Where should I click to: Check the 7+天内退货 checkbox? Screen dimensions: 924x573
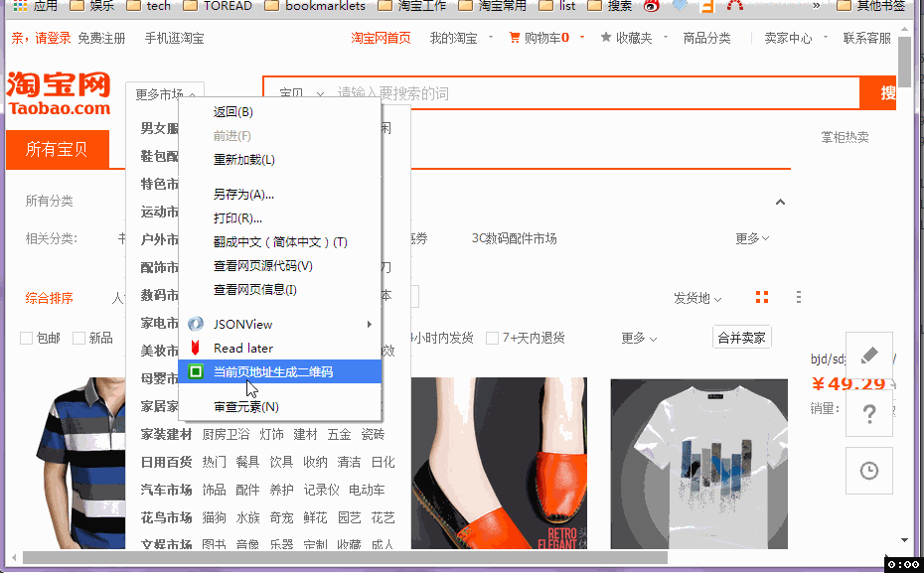(492, 339)
